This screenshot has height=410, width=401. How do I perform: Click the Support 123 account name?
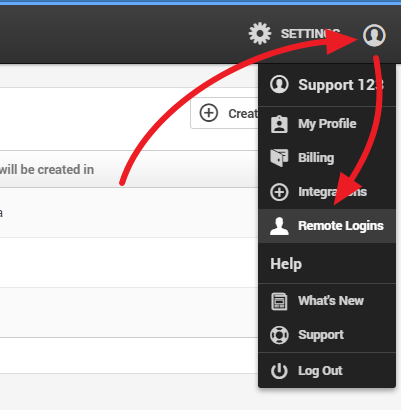coord(341,85)
